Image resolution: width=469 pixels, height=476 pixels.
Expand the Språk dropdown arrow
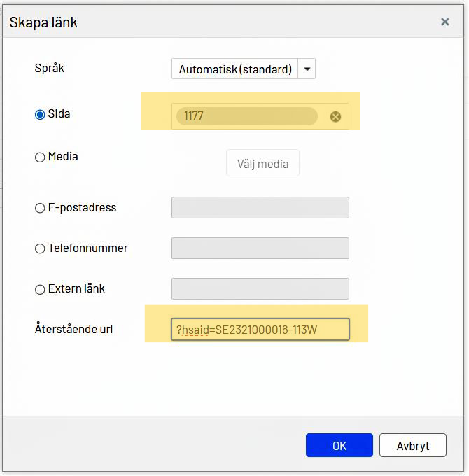[307, 69]
